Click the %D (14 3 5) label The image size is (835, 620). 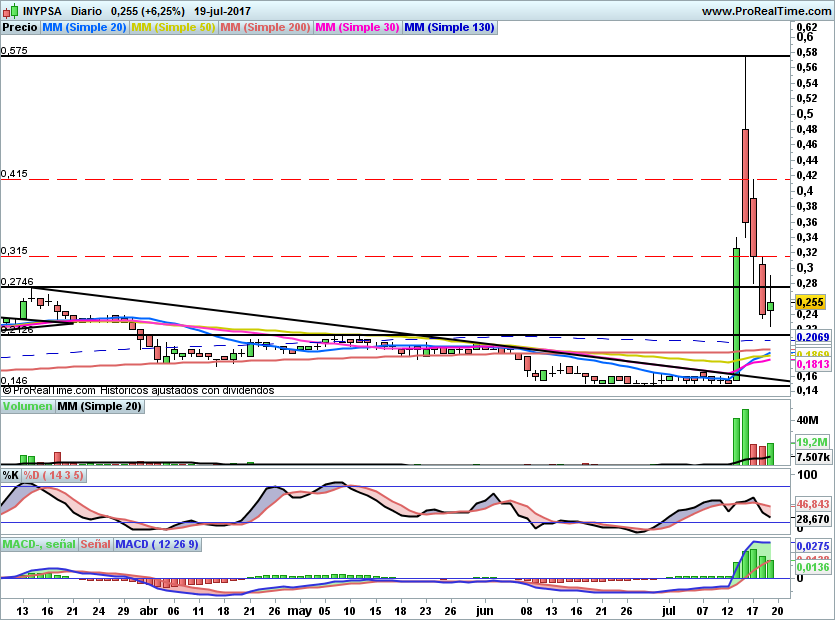54,475
